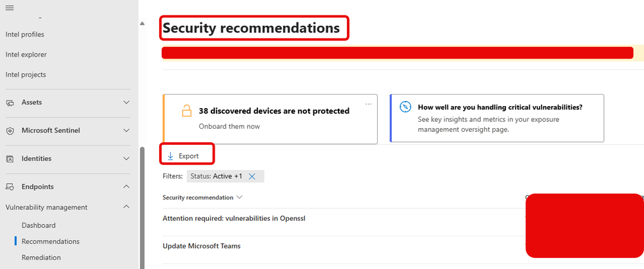Expand the Identities section
This screenshot has width=644, height=269.
point(126,159)
